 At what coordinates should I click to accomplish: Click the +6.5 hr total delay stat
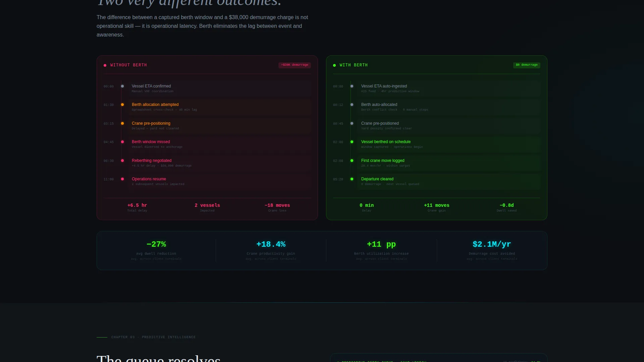pyautogui.click(x=137, y=207)
